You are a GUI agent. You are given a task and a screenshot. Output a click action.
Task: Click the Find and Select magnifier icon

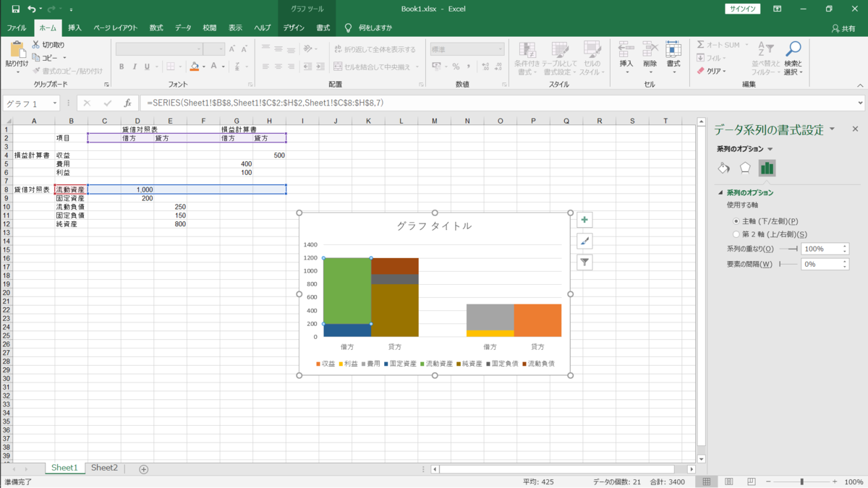[x=793, y=48]
